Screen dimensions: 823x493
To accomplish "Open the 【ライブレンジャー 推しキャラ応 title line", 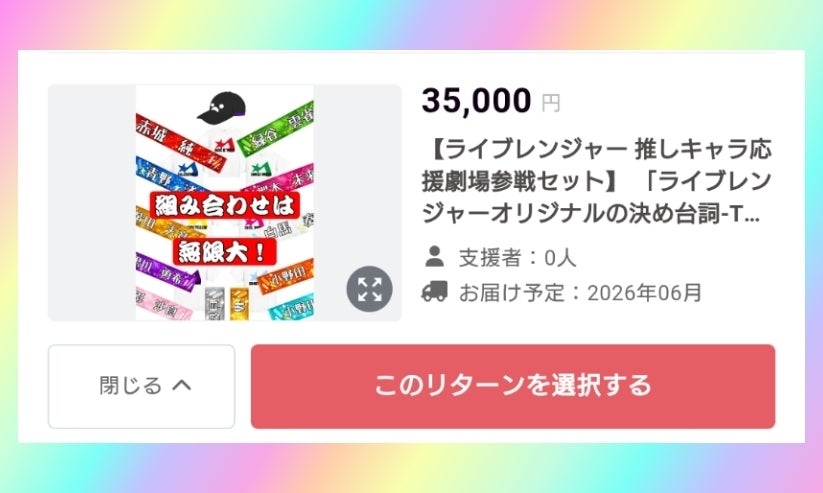I will pyautogui.click(x=598, y=149).
